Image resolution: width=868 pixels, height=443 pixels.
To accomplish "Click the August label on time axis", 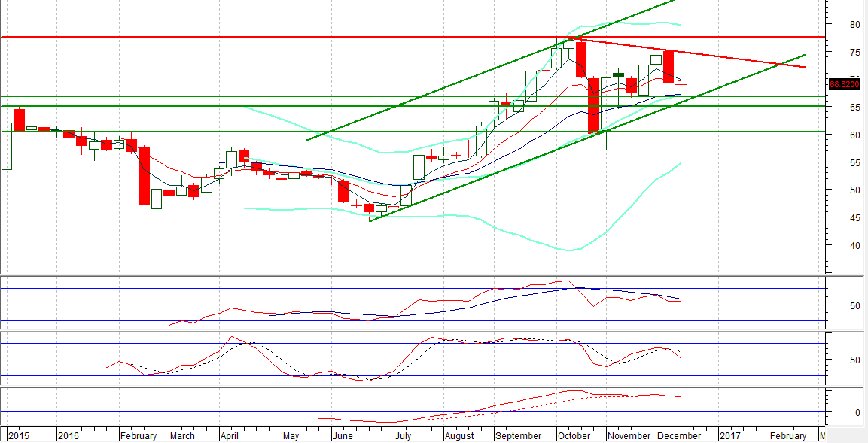I will pos(460,435).
